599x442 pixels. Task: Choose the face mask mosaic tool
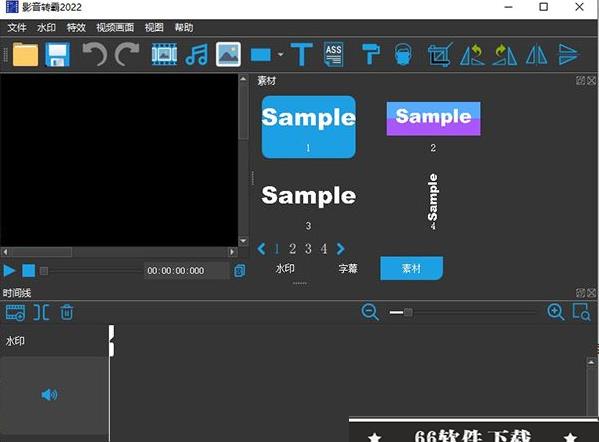pos(403,55)
